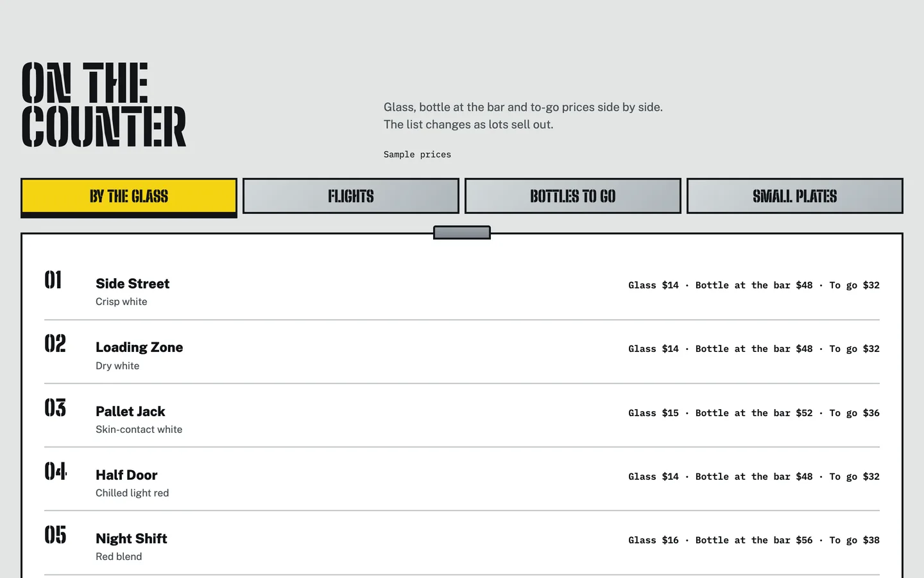Click the number 04 in the list

click(56, 471)
